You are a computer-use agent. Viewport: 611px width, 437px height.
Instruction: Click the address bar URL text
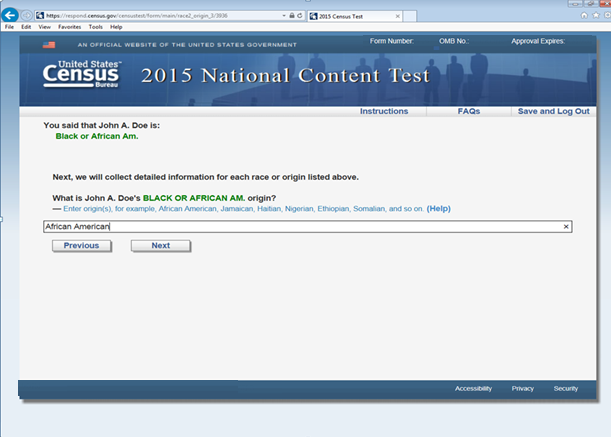136,16
